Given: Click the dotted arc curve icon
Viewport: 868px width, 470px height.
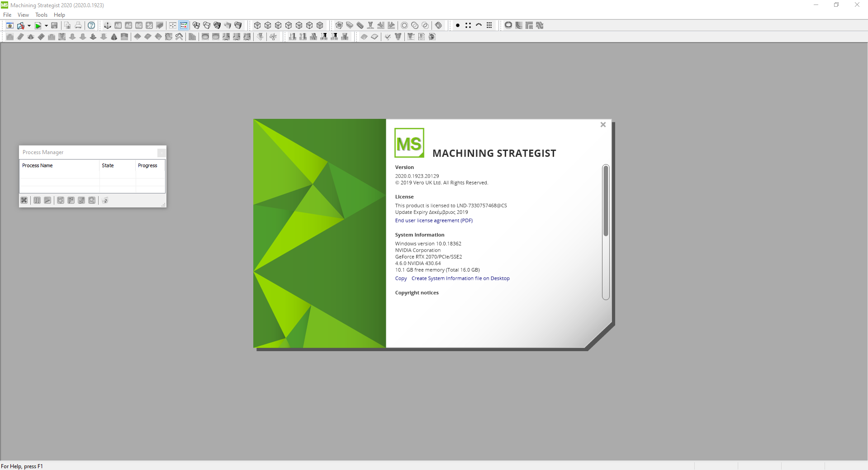Looking at the screenshot, I should click(x=479, y=25).
